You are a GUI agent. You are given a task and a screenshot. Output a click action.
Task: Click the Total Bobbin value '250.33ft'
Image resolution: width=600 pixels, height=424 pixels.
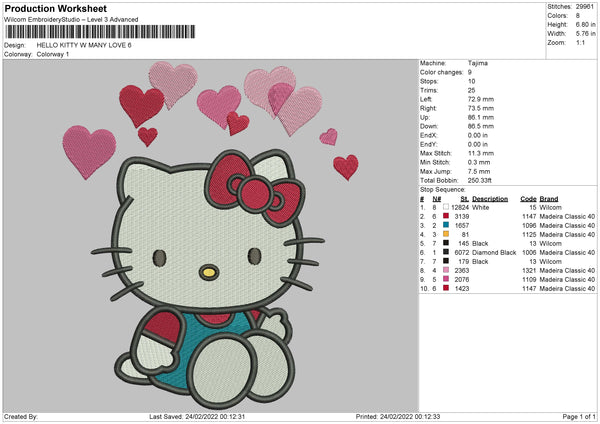point(479,180)
